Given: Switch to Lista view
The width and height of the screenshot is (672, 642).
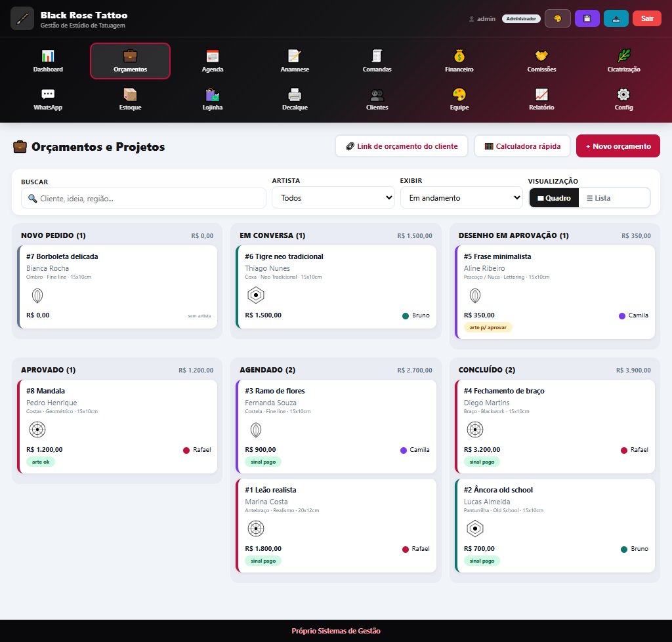Looking at the screenshot, I should pos(598,198).
